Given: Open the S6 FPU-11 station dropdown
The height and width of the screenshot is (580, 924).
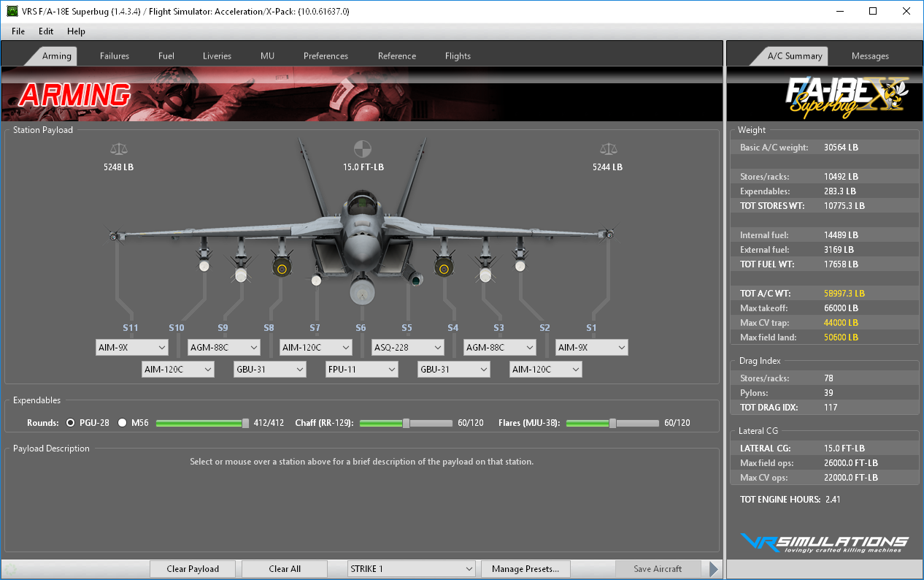Looking at the screenshot, I should (362, 370).
